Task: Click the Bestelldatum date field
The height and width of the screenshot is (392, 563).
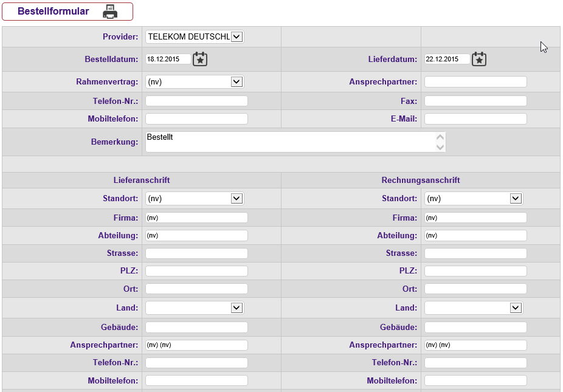Action: click(168, 59)
